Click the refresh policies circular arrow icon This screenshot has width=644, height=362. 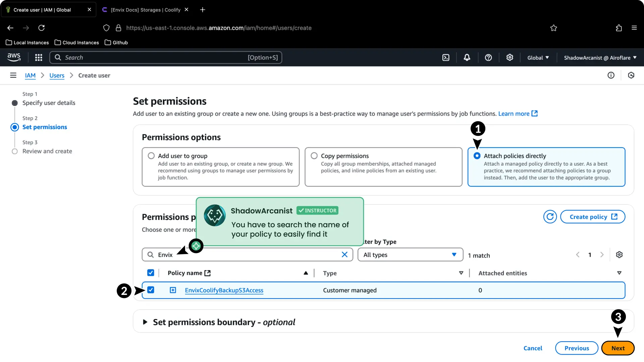tap(550, 217)
